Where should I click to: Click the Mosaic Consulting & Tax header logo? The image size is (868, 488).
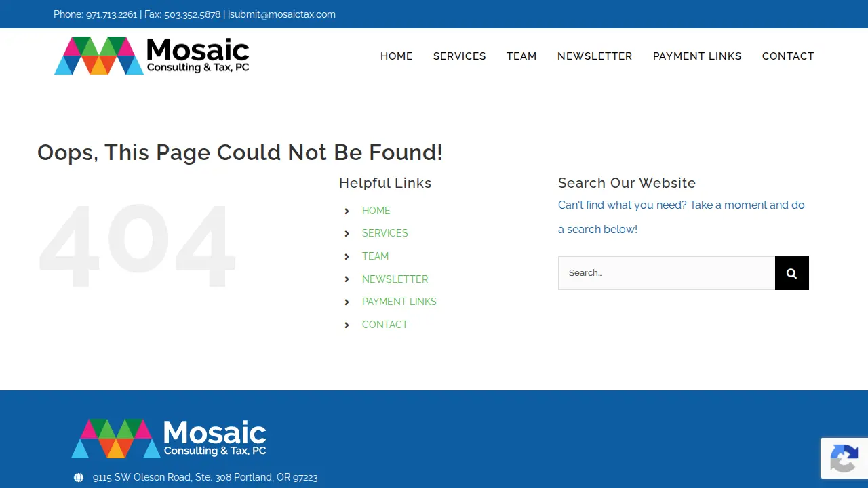coord(152,56)
